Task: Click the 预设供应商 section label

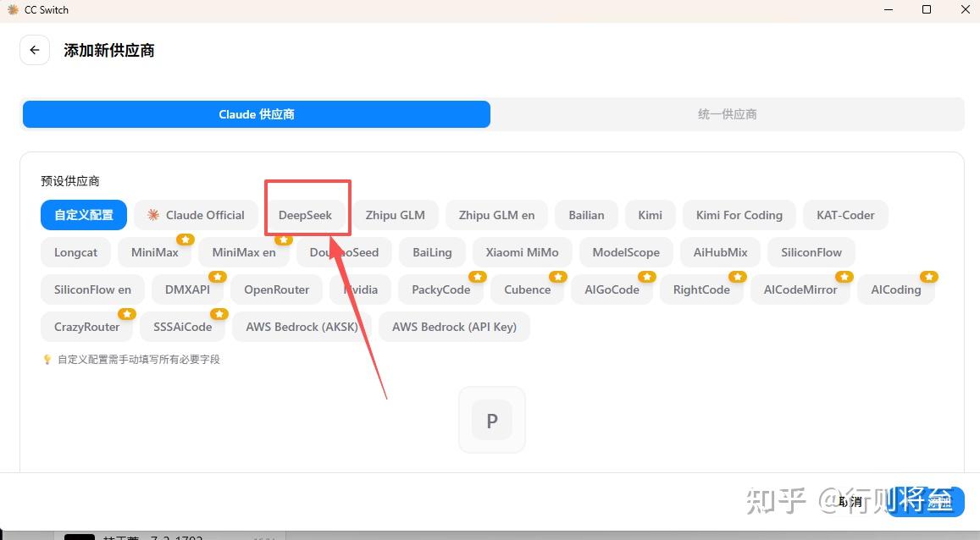Action: tap(70, 181)
